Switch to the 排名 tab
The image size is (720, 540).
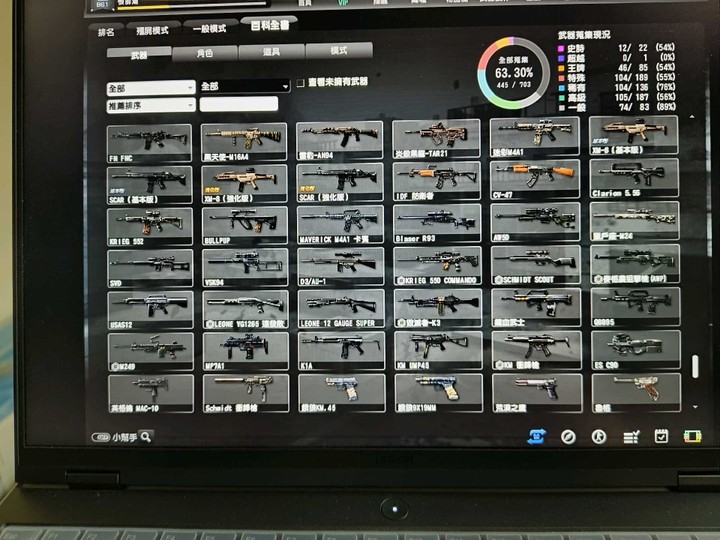[106, 32]
